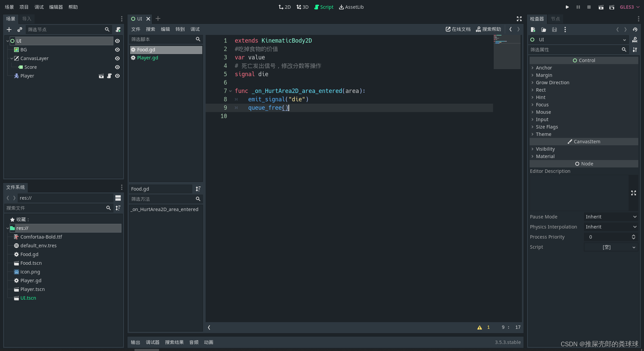This screenshot has height=351, width=644.
Task: Switch to the 节点 tab in the Inspector
Action: [x=555, y=19]
